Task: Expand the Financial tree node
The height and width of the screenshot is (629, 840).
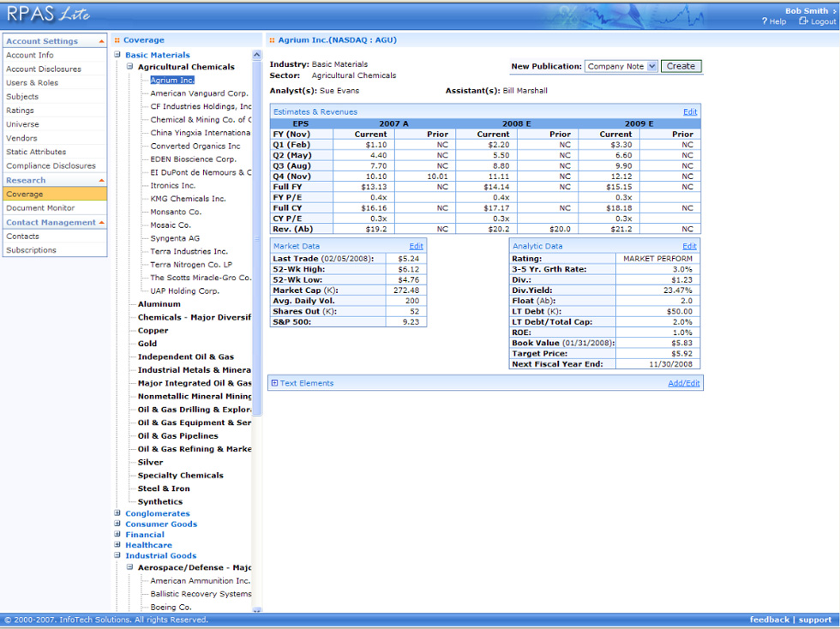Action: [117, 534]
